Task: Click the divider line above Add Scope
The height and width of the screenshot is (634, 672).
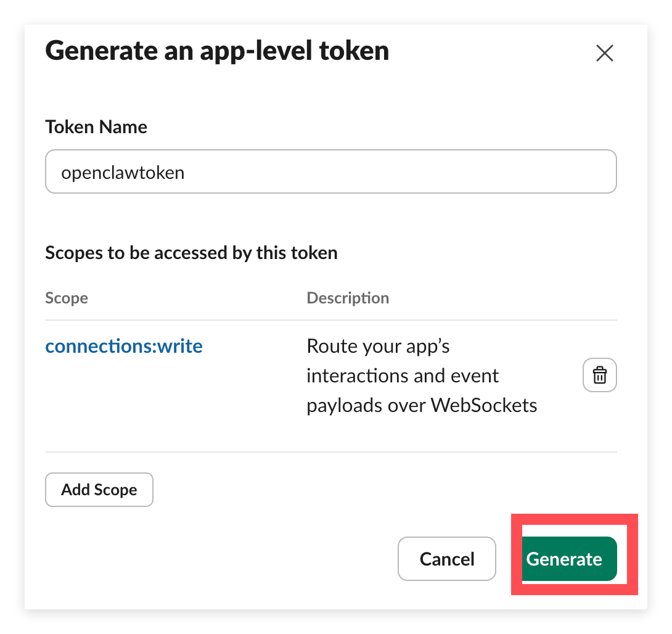Action: [x=330, y=452]
